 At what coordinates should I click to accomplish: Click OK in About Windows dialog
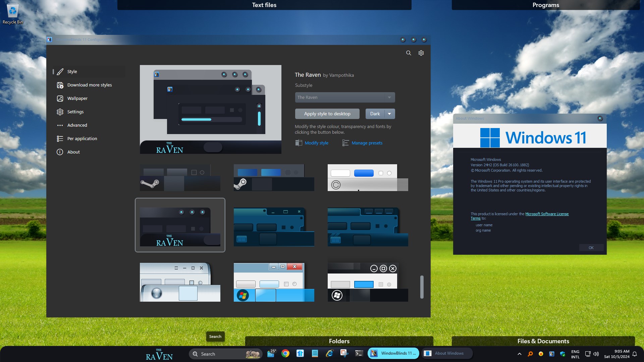(x=591, y=248)
